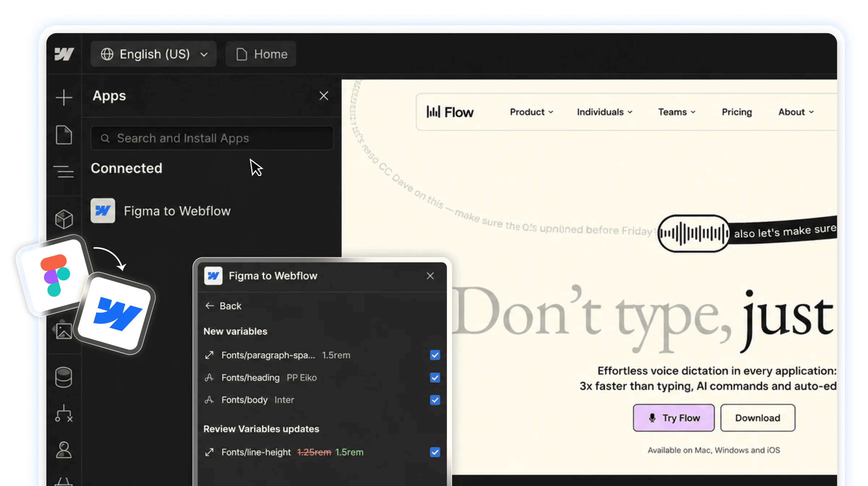Uncheck the Fonts/paragraph-spa... variable checkbox

point(435,355)
